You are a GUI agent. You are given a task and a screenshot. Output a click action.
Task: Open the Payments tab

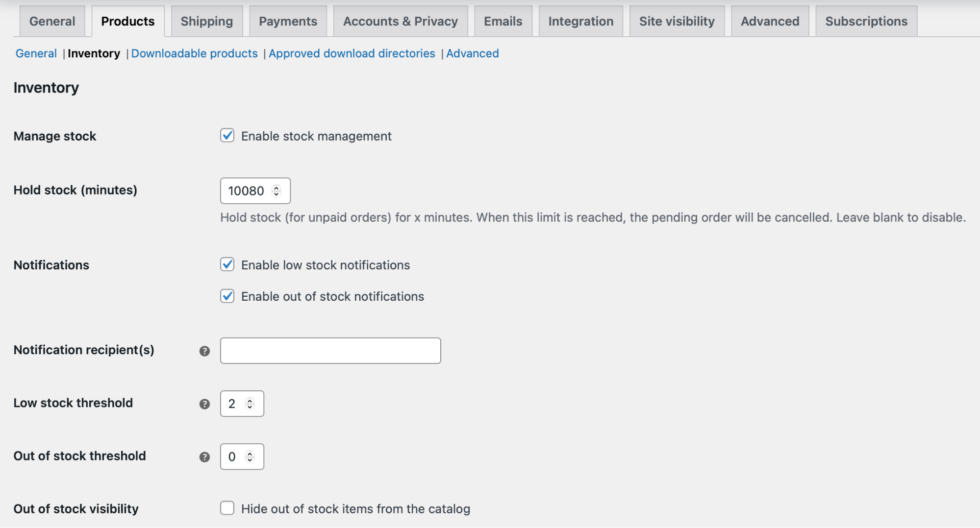click(x=288, y=21)
